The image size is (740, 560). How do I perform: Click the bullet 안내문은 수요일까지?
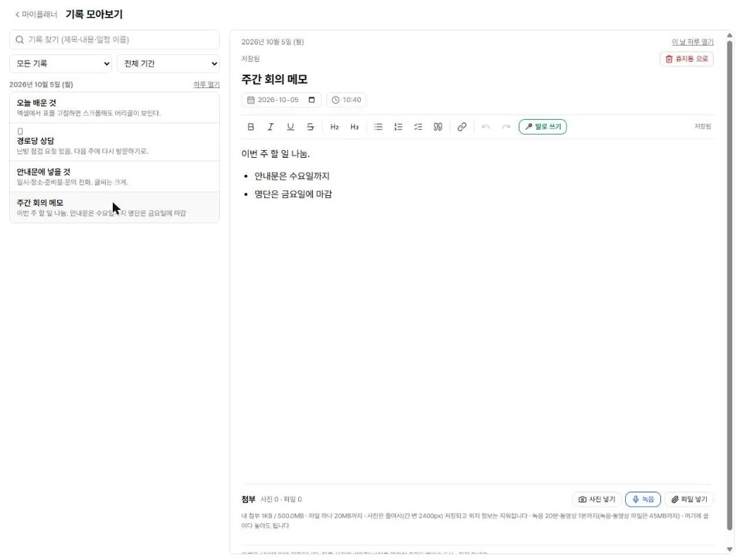(292, 176)
